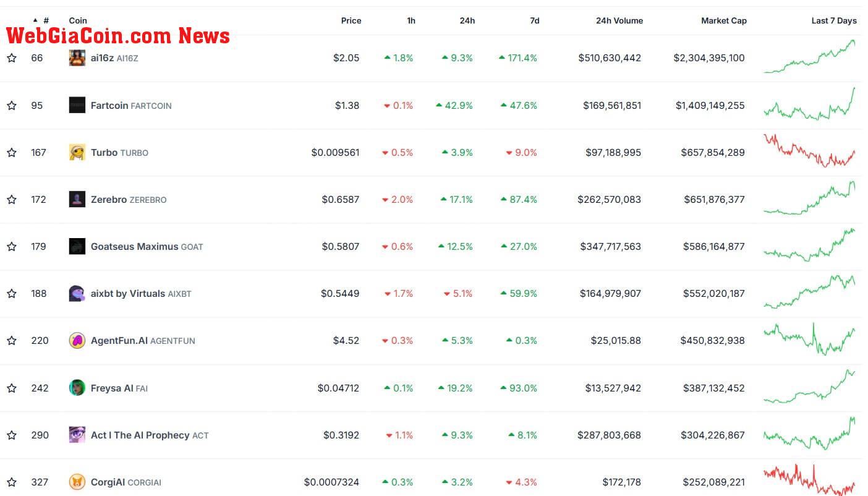The height and width of the screenshot is (496, 868).
Task: Click AgentFun.AI volume $25,015.88
Action: pyautogui.click(x=616, y=341)
